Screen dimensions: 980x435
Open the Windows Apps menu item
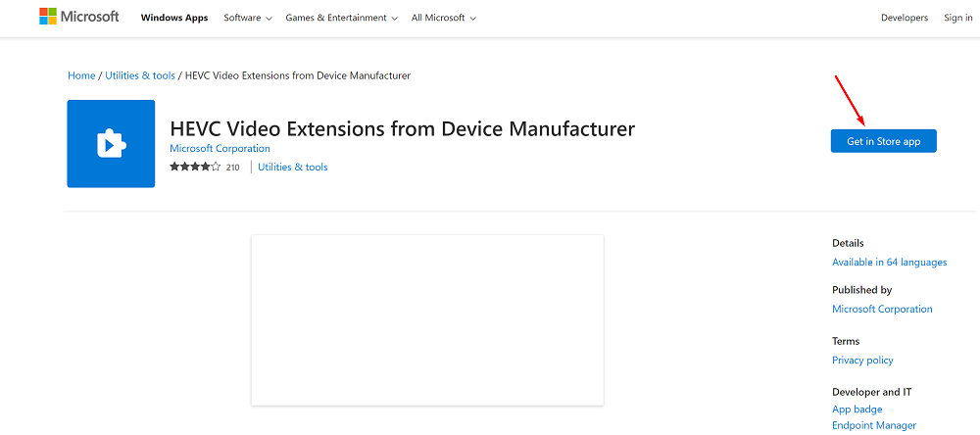[173, 18]
